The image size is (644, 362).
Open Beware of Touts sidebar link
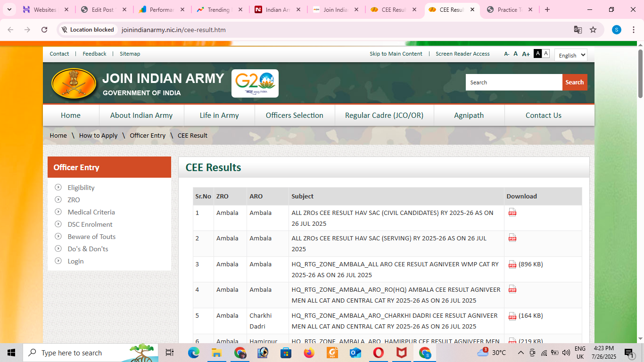91,237
